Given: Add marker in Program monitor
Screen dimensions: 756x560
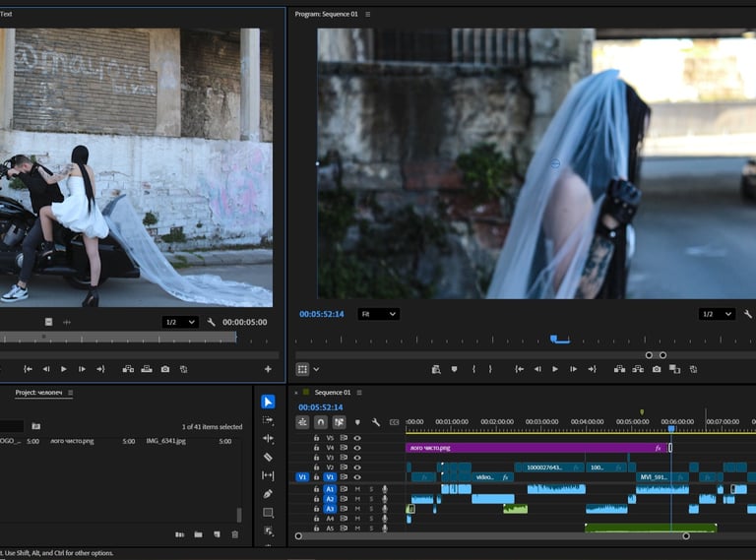Looking at the screenshot, I should tap(454, 369).
